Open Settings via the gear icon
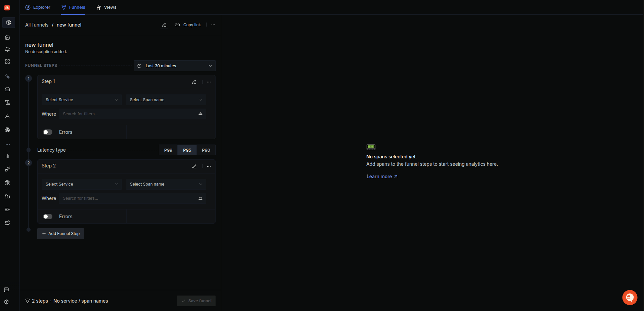Image resolution: width=644 pixels, height=311 pixels. tap(6, 302)
